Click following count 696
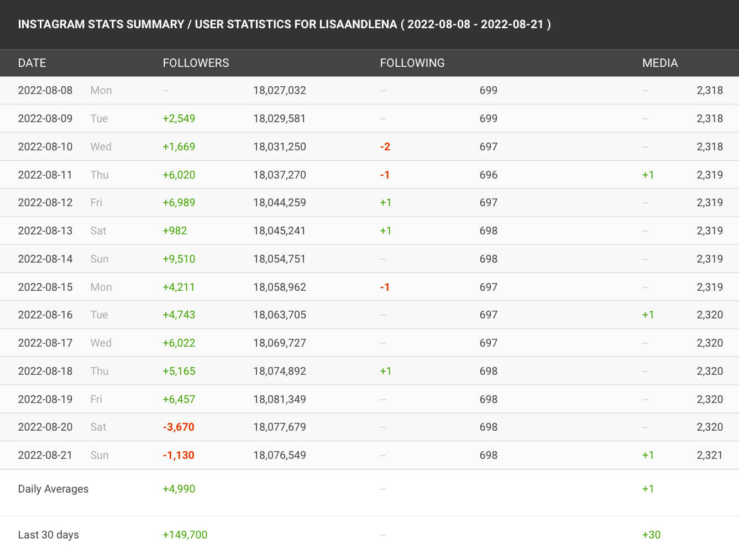Image resolution: width=739 pixels, height=560 pixels. pos(489,175)
